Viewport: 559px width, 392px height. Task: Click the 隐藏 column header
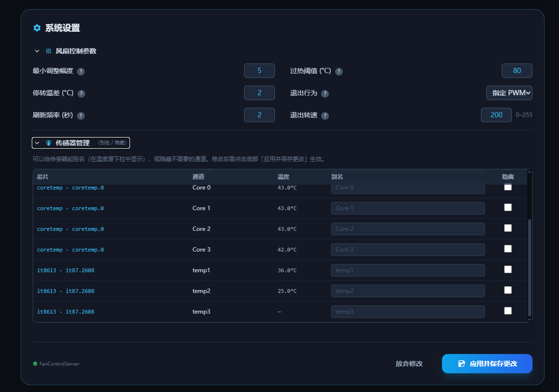coord(508,177)
